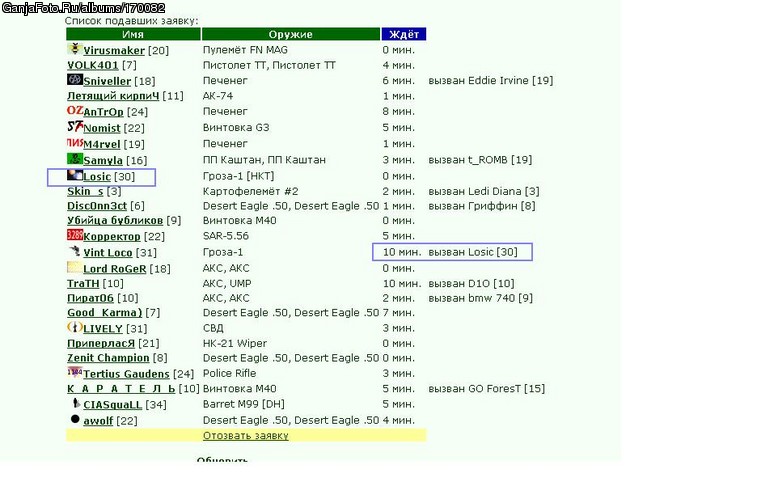Click the S7 clan icon beside Nomist

pyautogui.click(x=75, y=126)
